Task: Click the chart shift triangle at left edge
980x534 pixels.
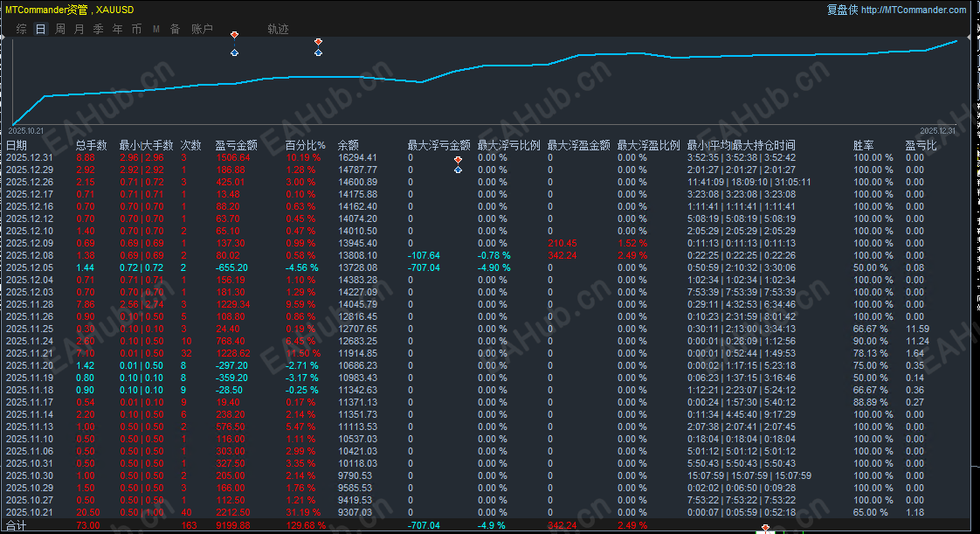Action: [x=3, y=38]
